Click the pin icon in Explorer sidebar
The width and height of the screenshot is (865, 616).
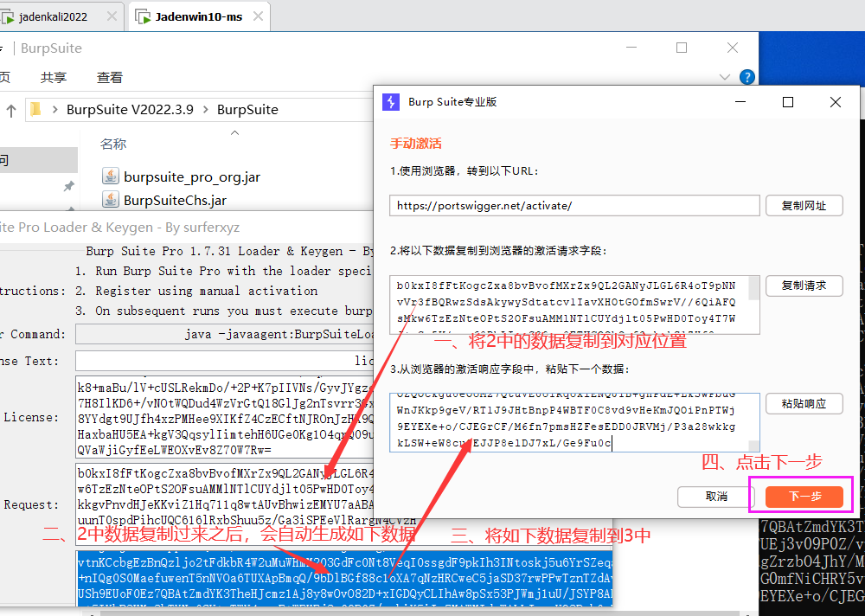(x=69, y=186)
